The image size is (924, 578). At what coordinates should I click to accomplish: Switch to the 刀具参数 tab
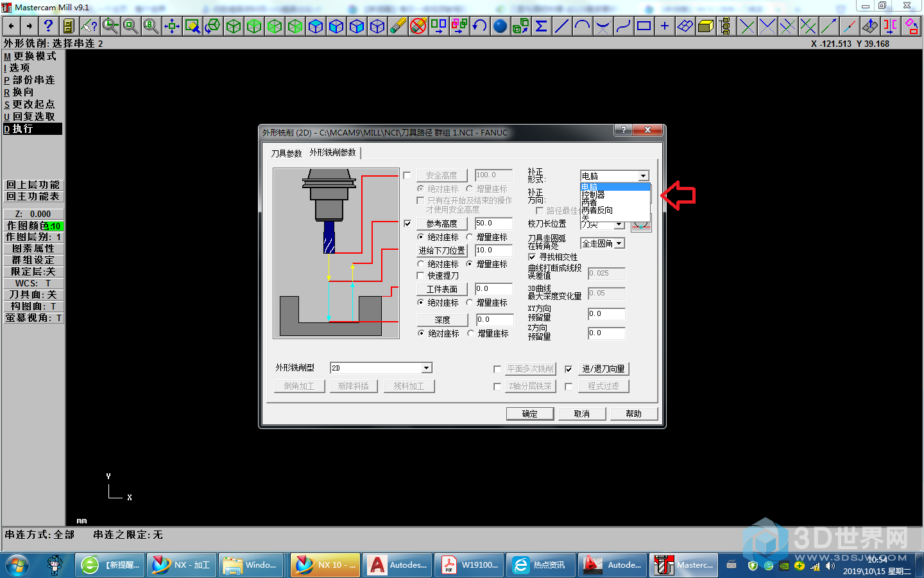tap(286, 153)
